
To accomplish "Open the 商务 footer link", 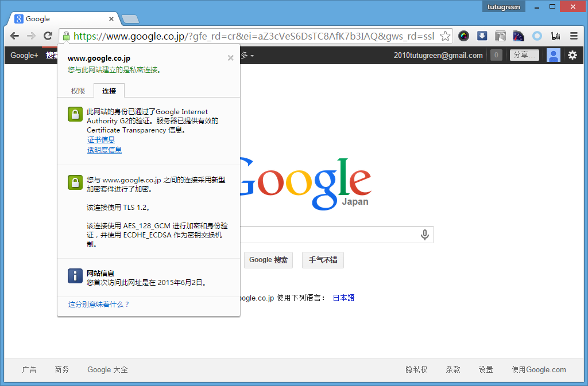I will coord(62,369).
